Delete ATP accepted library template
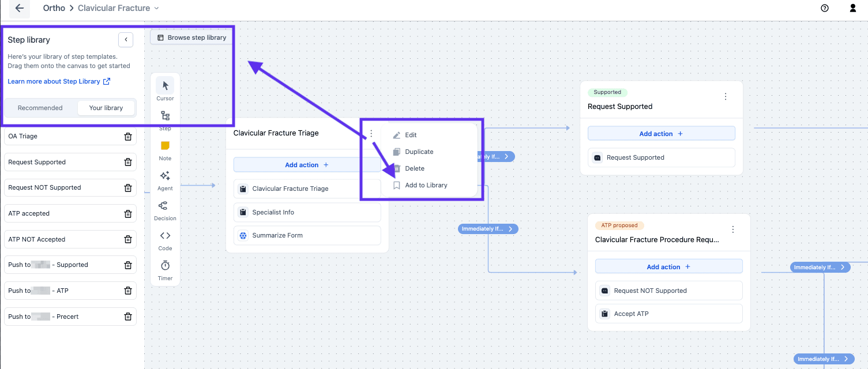Screen dimensions: 868x369 coord(128,213)
